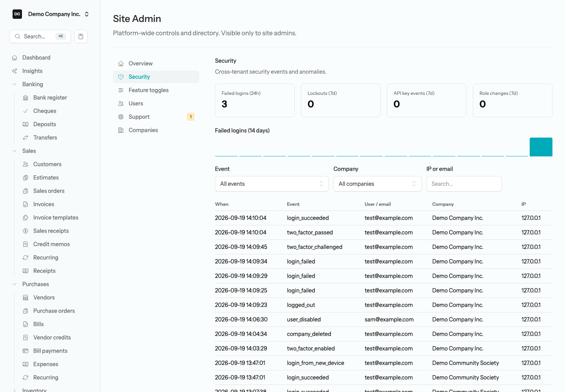
Task: Click the Support notification badge
Action: click(191, 117)
